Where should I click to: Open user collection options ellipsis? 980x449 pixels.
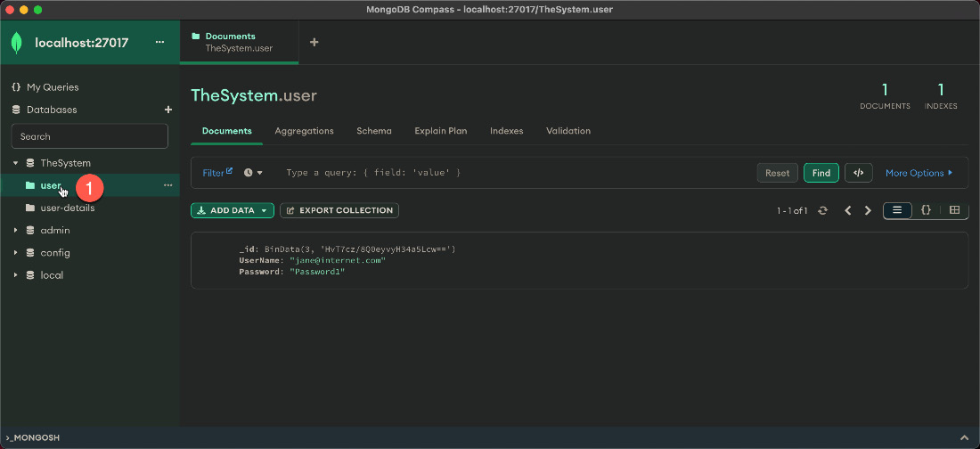tap(167, 185)
